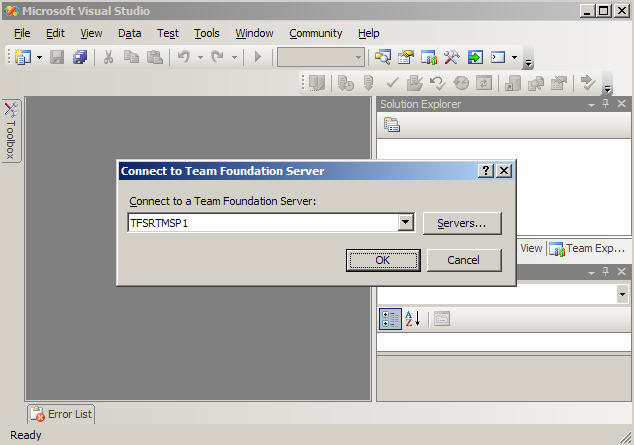The width and height of the screenshot is (634, 445).
Task: Click the Get Latest Version source control icon
Action: point(368,83)
